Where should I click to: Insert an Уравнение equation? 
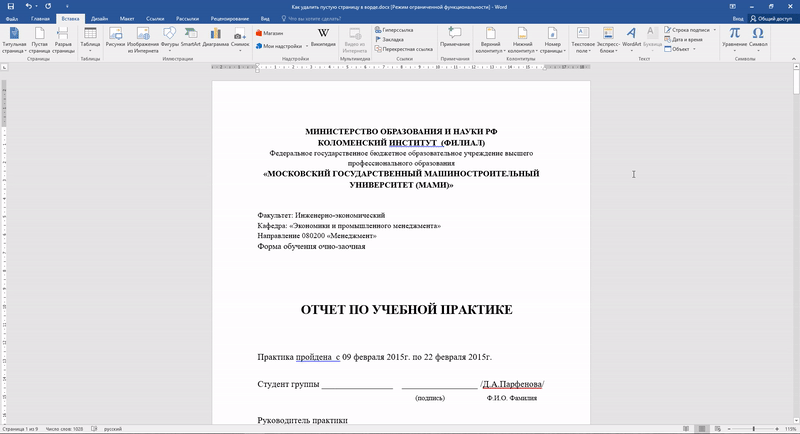(x=734, y=40)
